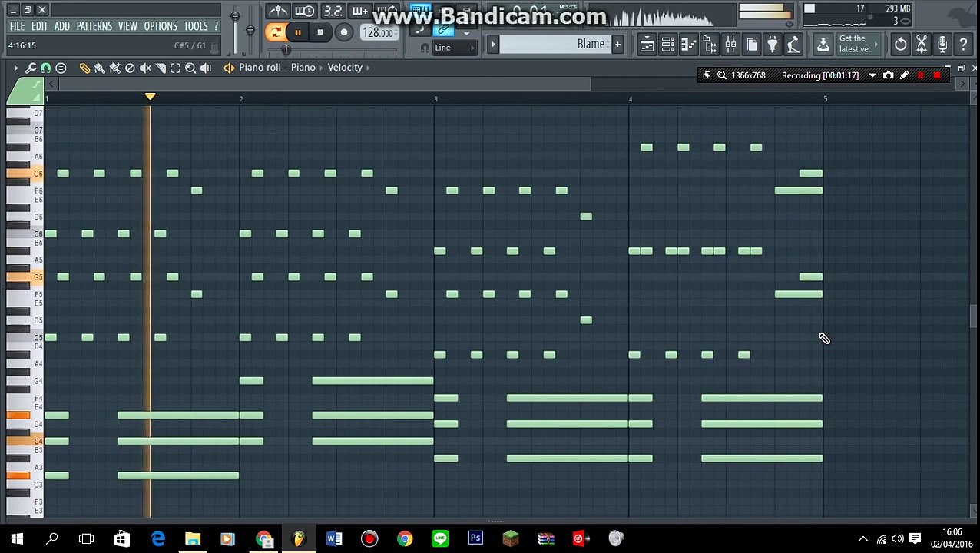Choose the Select marquee tool
980x553 pixels.
(x=175, y=68)
